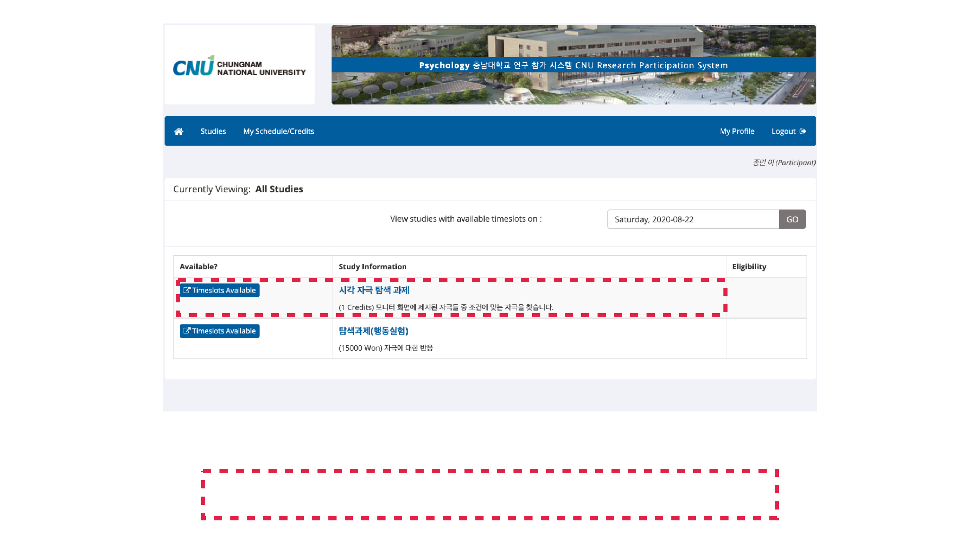Click the Study Information column header
Viewport: 980px width, 551px height.
372,267
